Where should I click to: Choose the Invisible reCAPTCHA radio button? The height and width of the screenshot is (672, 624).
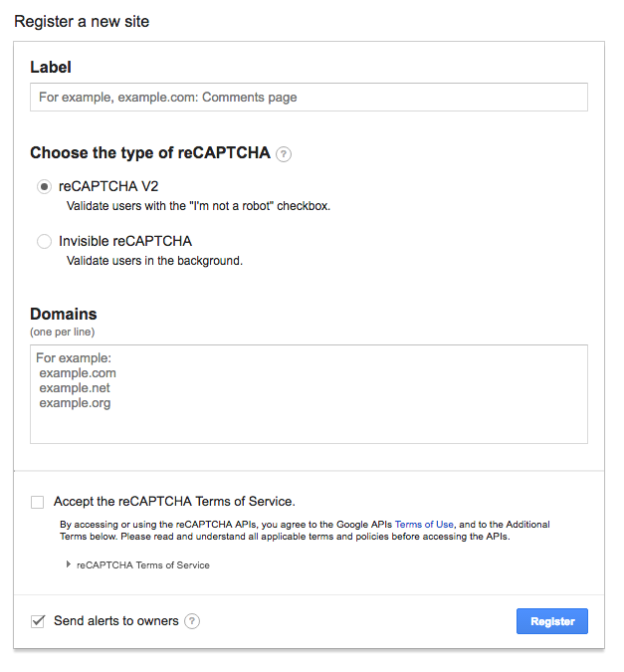[44, 241]
